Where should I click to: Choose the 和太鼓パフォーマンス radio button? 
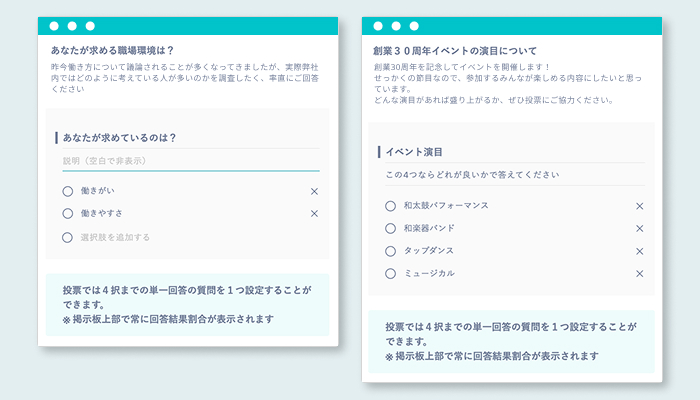click(391, 206)
